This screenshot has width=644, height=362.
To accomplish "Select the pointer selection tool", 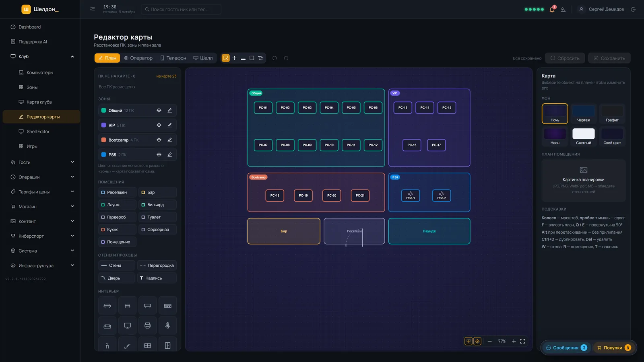I will pos(226,58).
